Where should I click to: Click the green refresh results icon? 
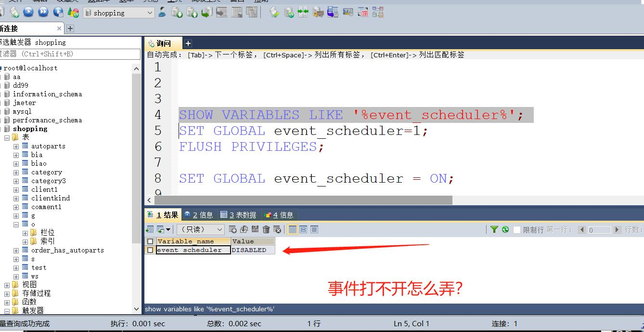[505, 229]
